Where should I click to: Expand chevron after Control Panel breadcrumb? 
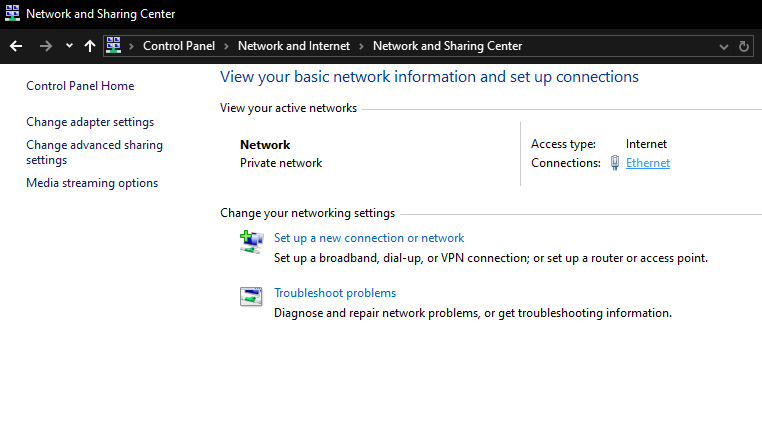226,46
